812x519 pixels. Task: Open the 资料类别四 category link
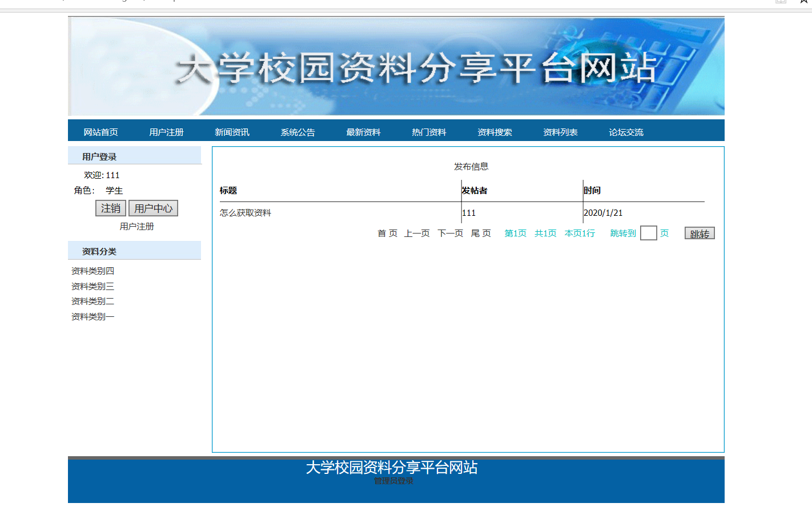click(x=93, y=271)
